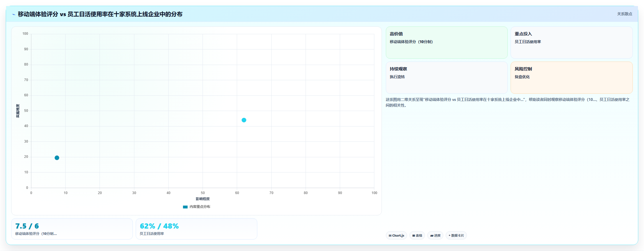This screenshot has width=644, height=251.
Task: Click the 影响程度 x-axis title
Action: pyautogui.click(x=203, y=199)
